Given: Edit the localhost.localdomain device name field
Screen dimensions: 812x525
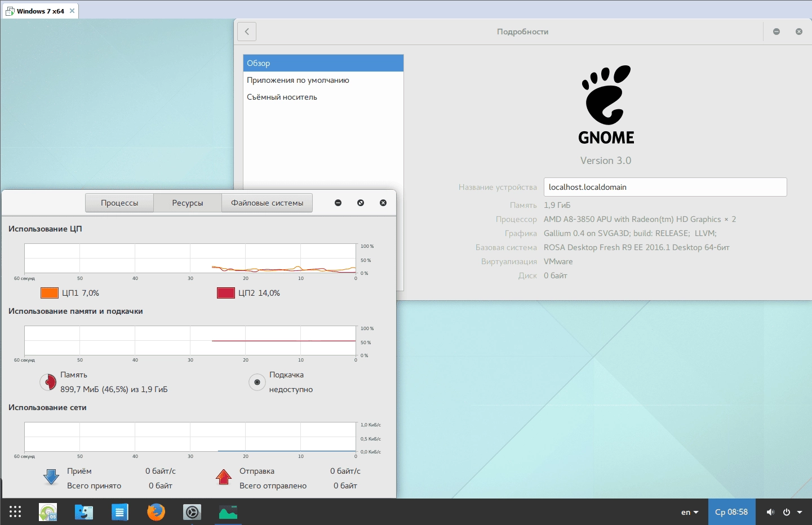Looking at the screenshot, I should pos(665,187).
